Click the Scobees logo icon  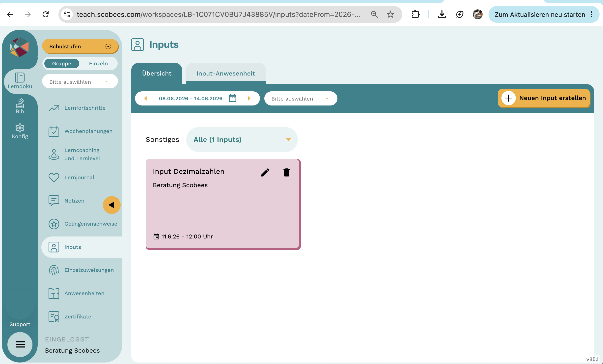(19, 47)
